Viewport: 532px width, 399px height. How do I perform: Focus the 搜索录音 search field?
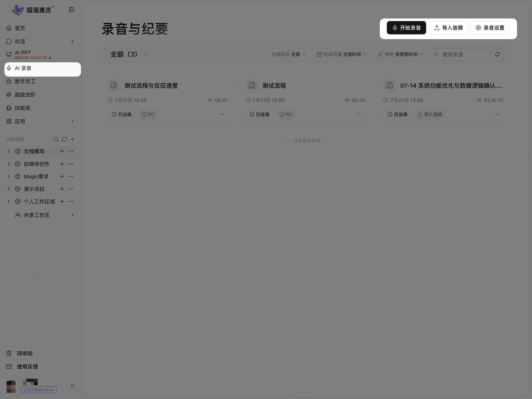point(460,54)
